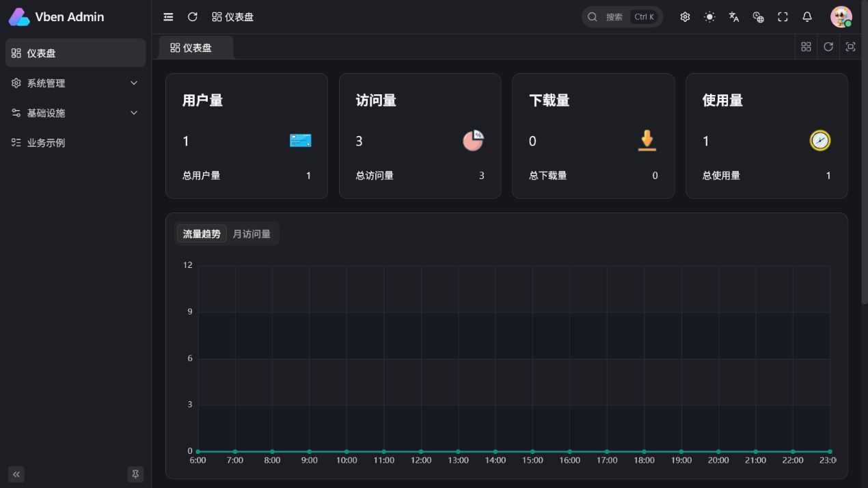Click the 使用量 clock icon
This screenshot has width=868, height=488.
(x=820, y=141)
